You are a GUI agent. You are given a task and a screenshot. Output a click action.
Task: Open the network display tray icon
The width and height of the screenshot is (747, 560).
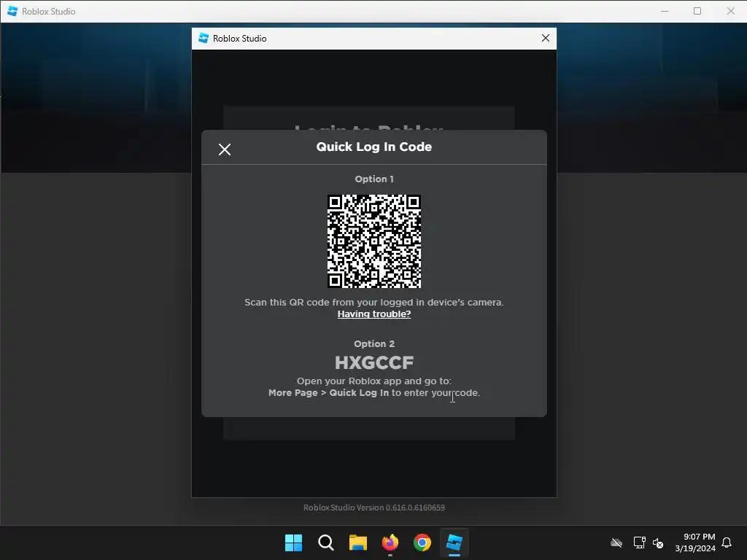639,542
